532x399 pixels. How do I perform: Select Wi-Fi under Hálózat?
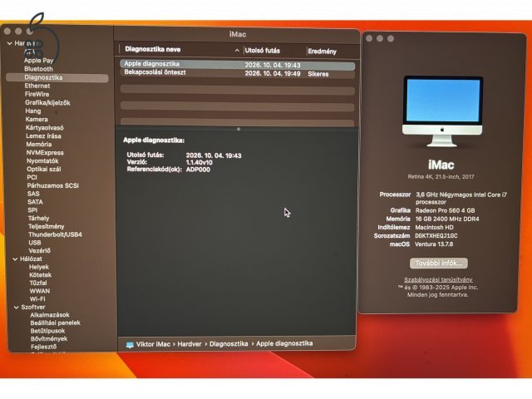point(37,299)
